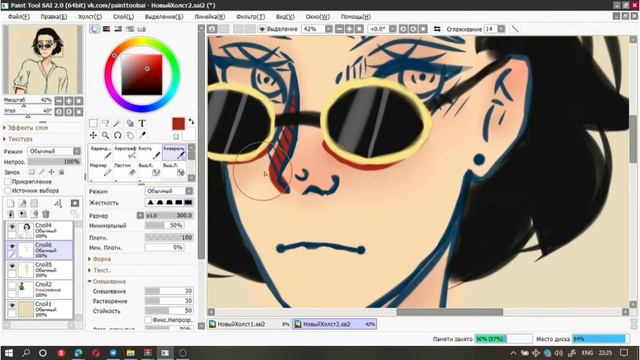Select the sharpest Жесткость hardness shape
This screenshot has width=640, height=360.
(188, 202)
